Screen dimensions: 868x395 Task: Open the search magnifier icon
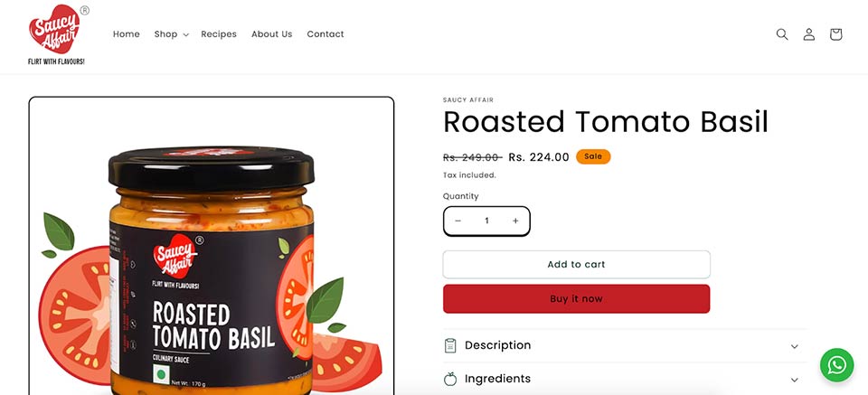781,34
